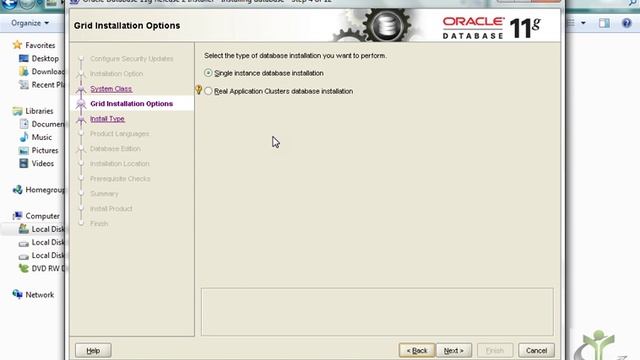Click the Desktop icon in Explorer sidebar

[24, 58]
